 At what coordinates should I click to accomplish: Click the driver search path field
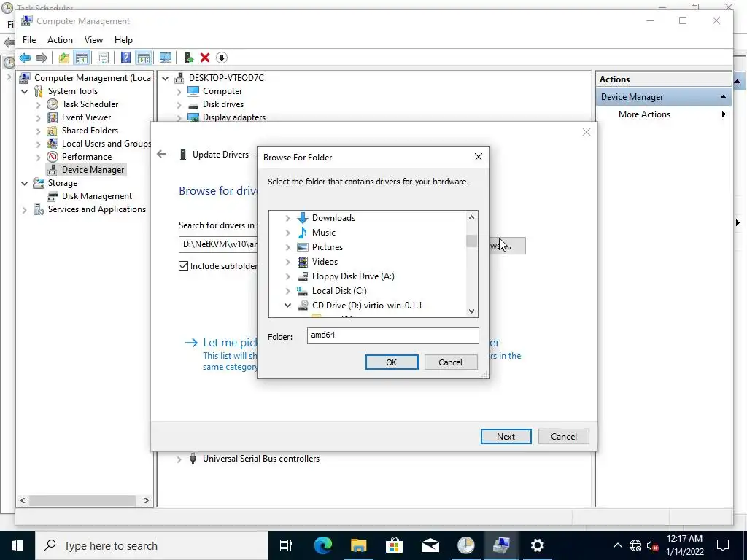click(x=218, y=245)
